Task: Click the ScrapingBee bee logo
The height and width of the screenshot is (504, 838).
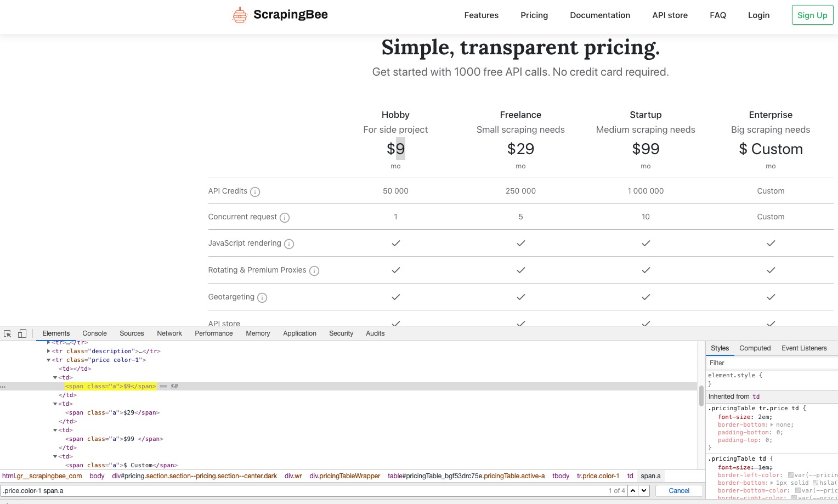Action: [240, 15]
